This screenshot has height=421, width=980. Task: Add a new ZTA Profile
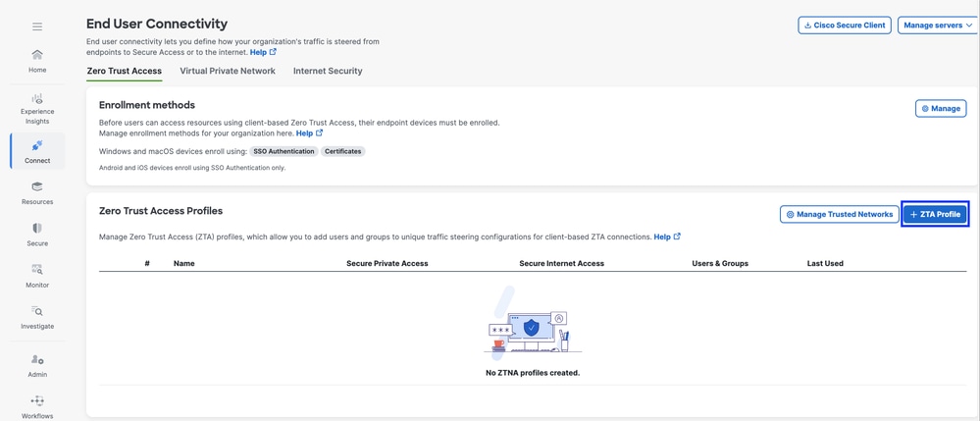[x=935, y=214]
